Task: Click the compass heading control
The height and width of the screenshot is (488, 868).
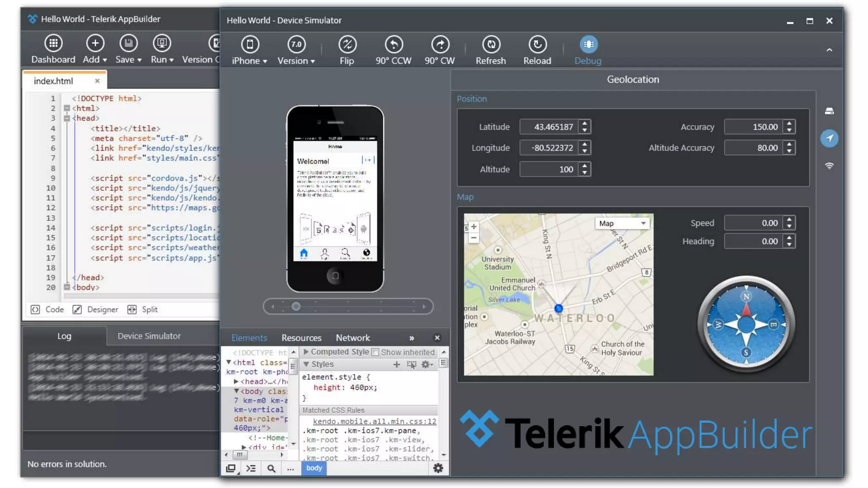Action: pyautogui.click(x=746, y=324)
